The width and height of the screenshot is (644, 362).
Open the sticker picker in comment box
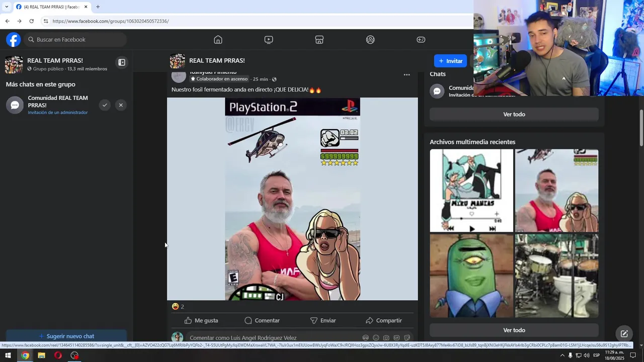pos(407,338)
